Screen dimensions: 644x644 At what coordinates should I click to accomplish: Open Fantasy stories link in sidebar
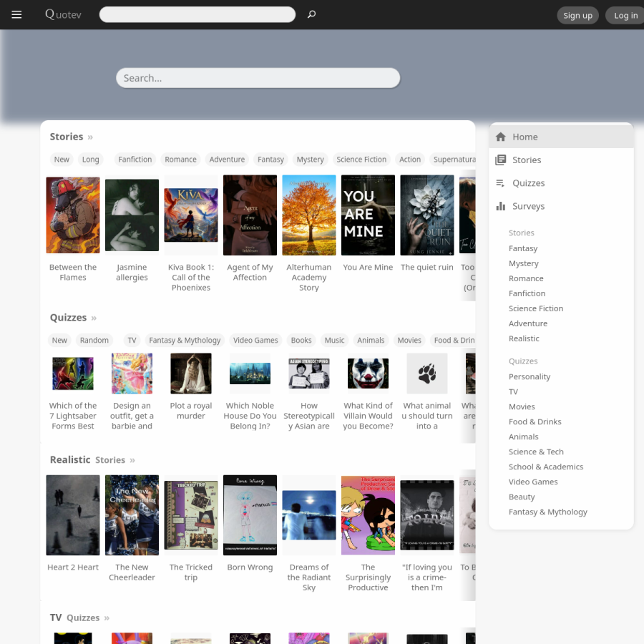tap(523, 248)
